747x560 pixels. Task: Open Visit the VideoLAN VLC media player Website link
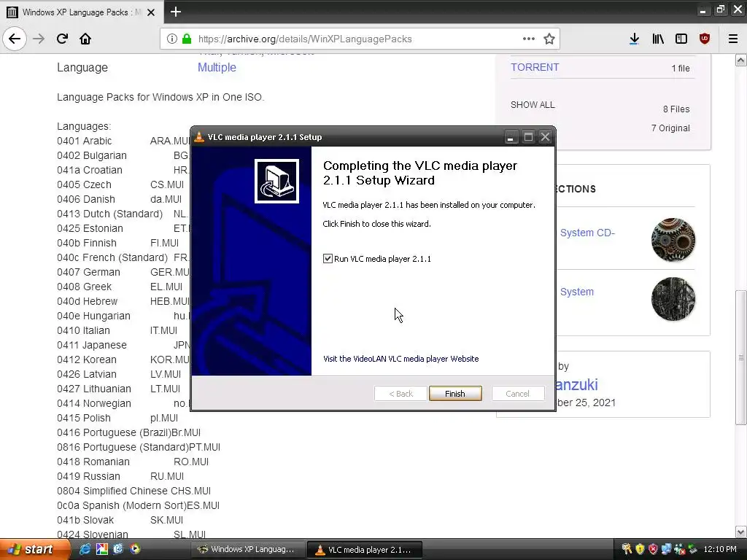(x=401, y=359)
